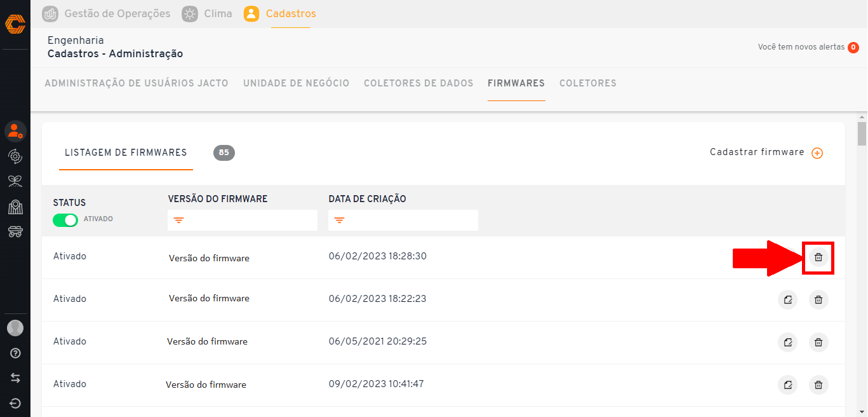The height and width of the screenshot is (417, 868).
Task: Click Versão do firmware in the 09/02/2023 10:41:47 row
Action: coord(206,385)
